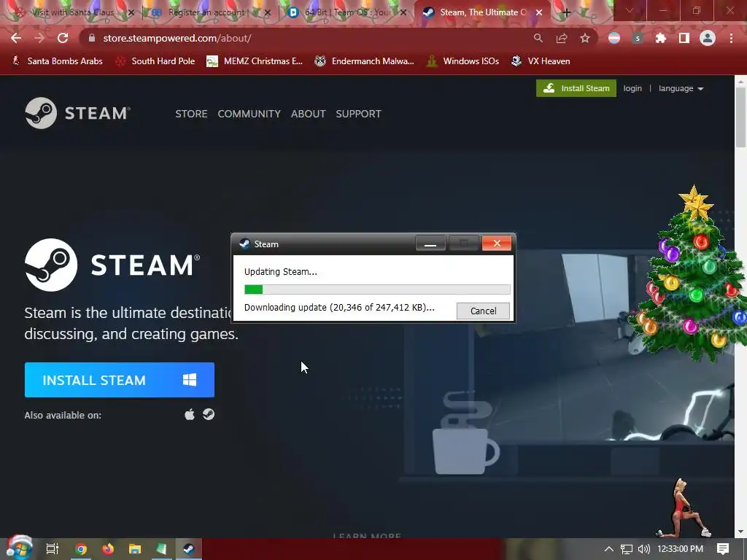Click the Steam icon in updater title bar

click(x=244, y=244)
